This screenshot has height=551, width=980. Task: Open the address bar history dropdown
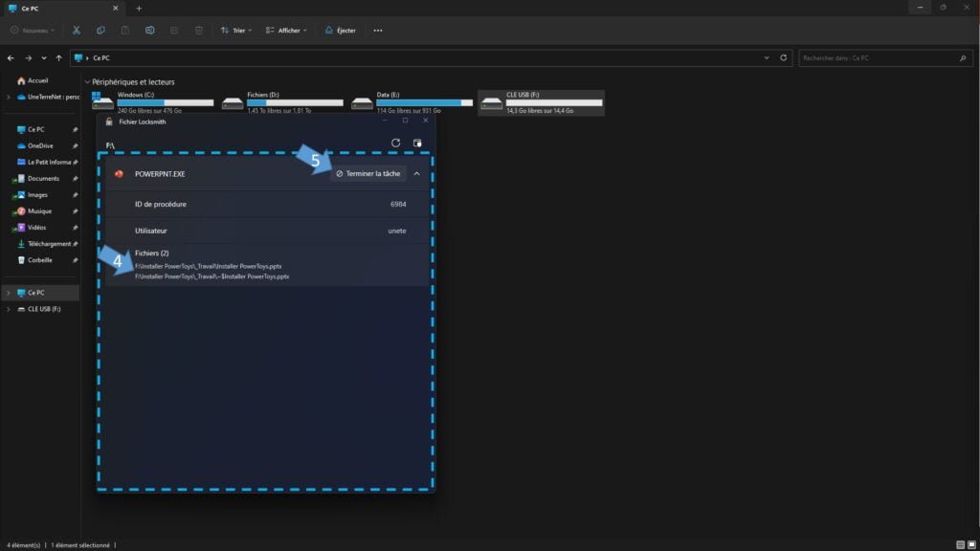767,58
